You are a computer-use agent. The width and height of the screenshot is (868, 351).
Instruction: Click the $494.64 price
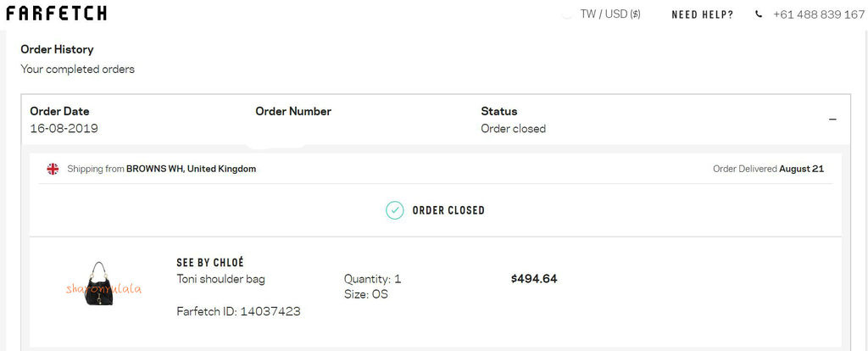[x=534, y=278]
